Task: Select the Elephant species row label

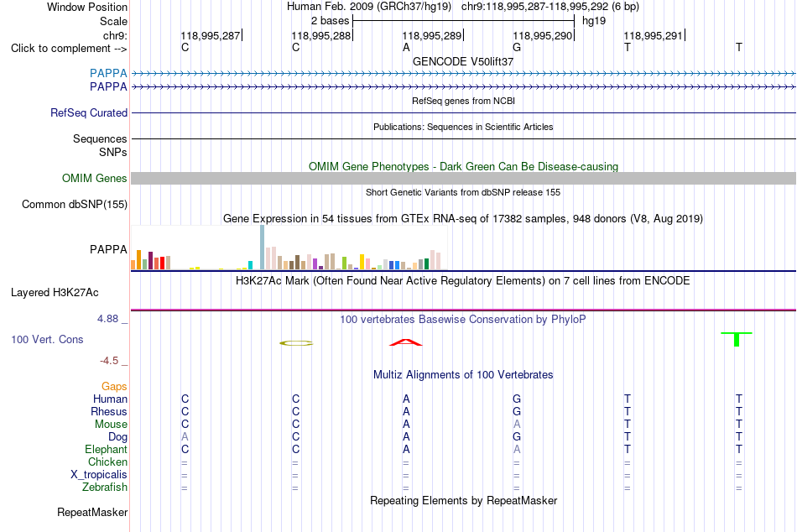Action: pos(106,450)
